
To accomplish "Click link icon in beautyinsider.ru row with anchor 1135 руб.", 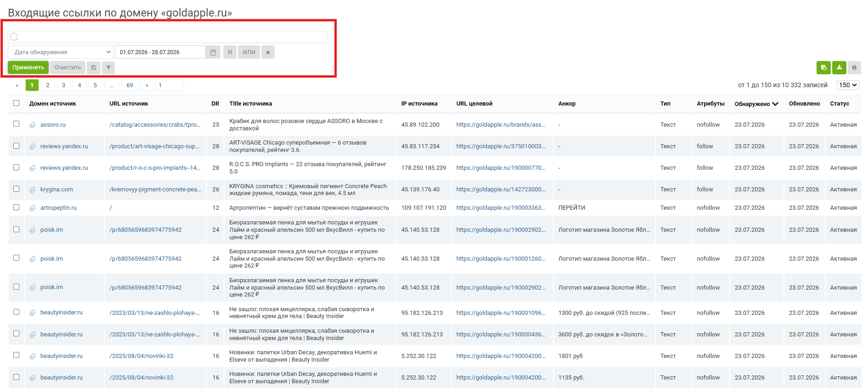I will click(x=33, y=378).
